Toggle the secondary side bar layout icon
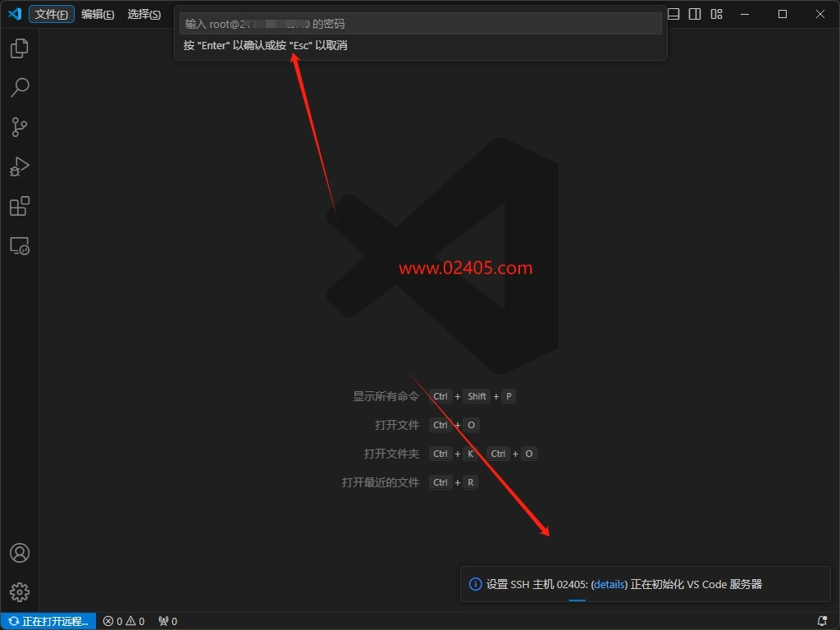Screen dimensions: 840x630 click(695, 14)
